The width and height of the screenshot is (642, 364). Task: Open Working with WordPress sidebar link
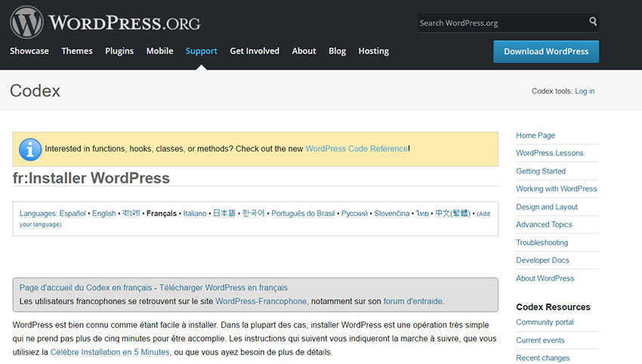557,189
